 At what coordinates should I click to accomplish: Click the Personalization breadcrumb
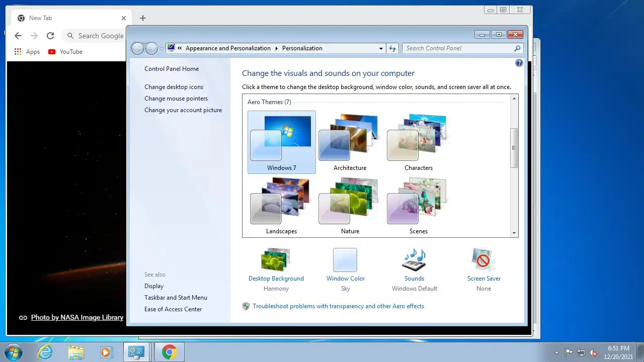pos(302,48)
